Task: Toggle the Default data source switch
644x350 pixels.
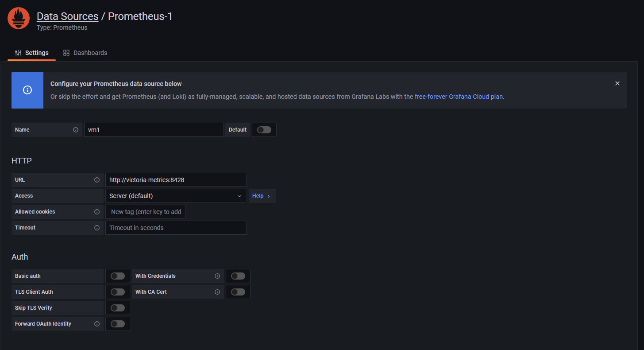Action: (264, 130)
